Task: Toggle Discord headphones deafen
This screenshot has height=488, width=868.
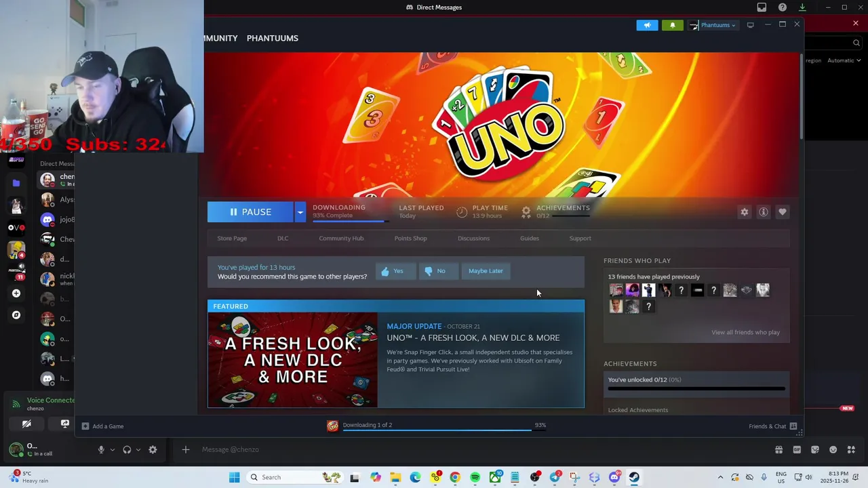Action: [127, 449]
